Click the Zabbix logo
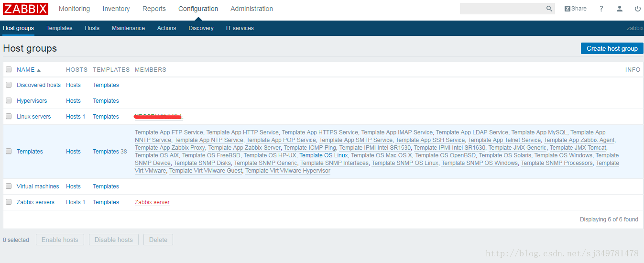This screenshot has width=644, height=263. (x=26, y=9)
